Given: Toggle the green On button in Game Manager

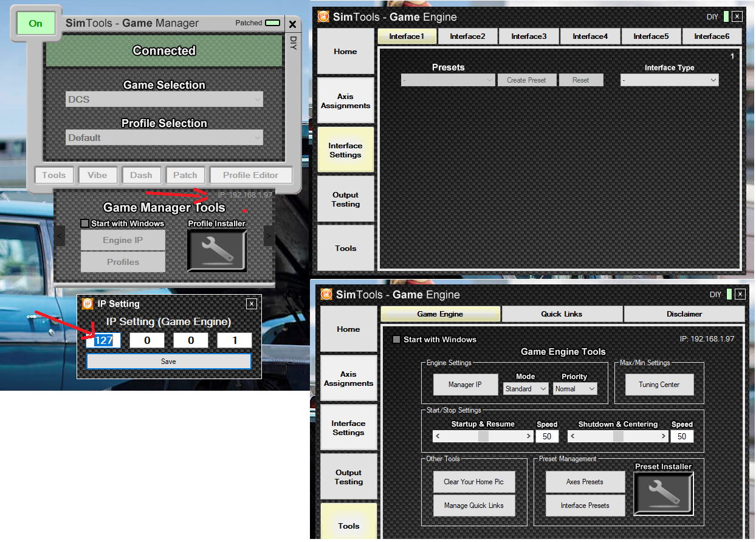Looking at the screenshot, I should [36, 24].
